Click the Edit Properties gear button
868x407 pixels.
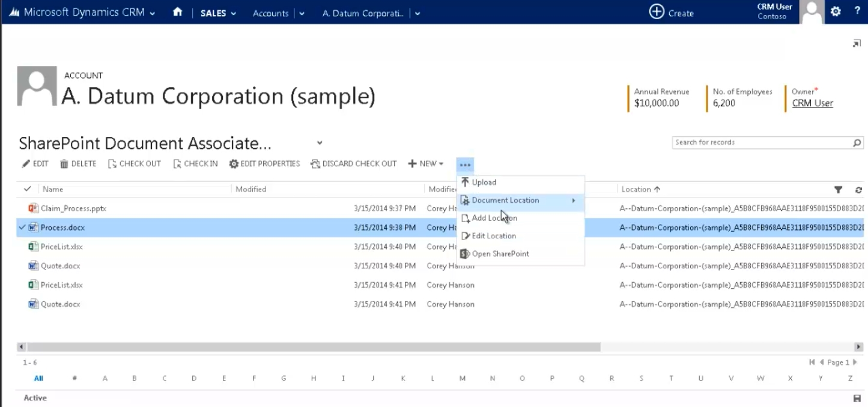(264, 164)
